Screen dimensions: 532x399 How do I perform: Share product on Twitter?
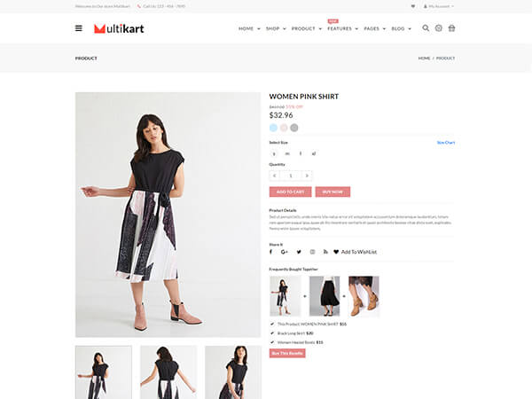[299, 252]
